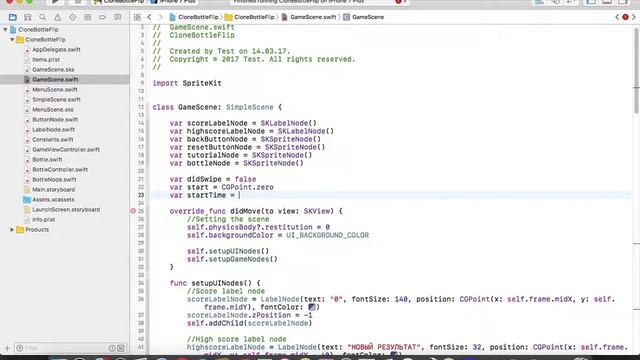Image resolution: width=640 pixels, height=360 pixels.
Task: Open the Test navigator tab
Action: (73, 17)
